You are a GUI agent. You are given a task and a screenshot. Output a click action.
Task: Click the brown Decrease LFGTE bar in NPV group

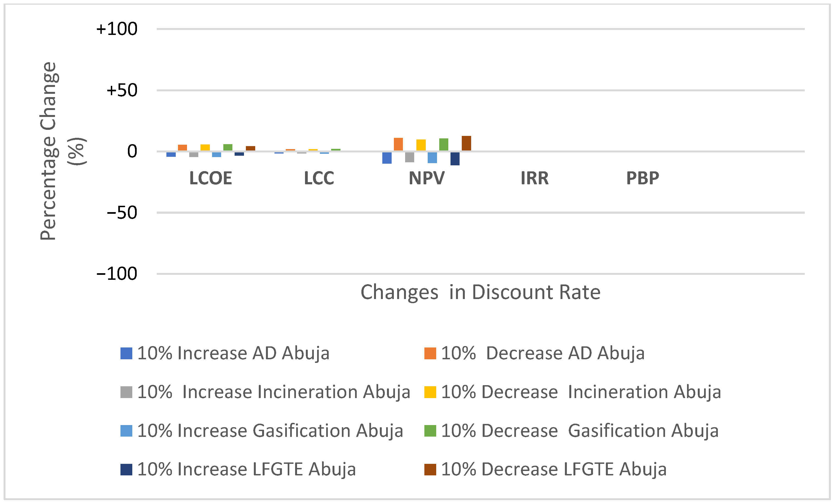466,143
